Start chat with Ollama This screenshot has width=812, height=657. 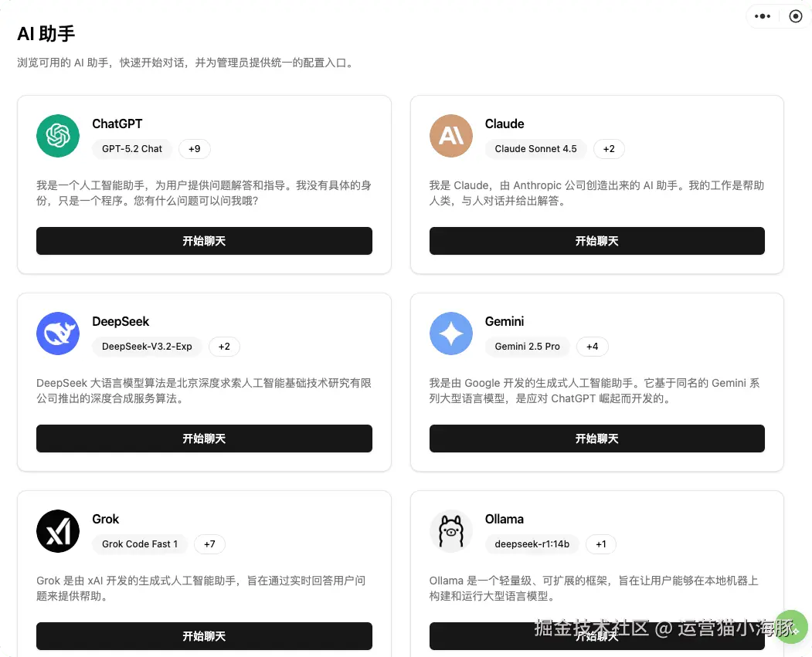pos(597,636)
